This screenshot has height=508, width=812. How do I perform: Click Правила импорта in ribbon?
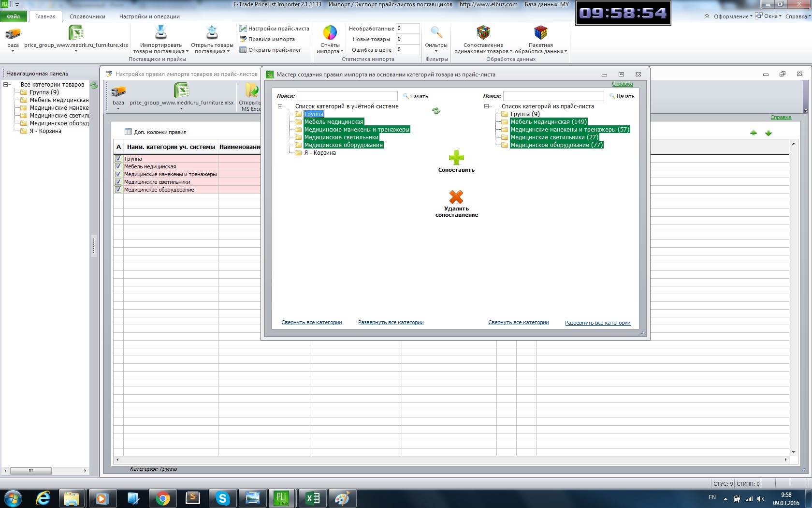267,39
